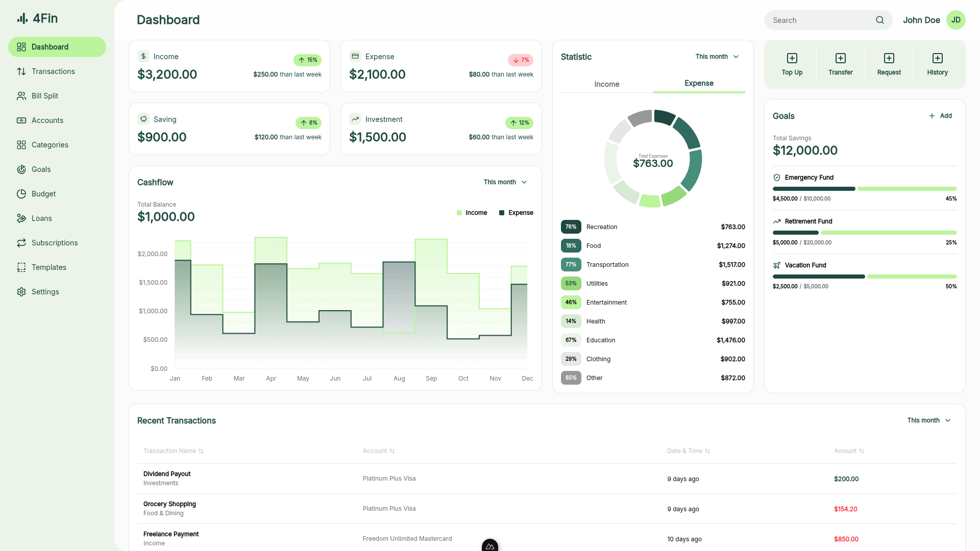The width and height of the screenshot is (980, 551).
Task: Open Bill Split from sidebar
Action: 45,96
